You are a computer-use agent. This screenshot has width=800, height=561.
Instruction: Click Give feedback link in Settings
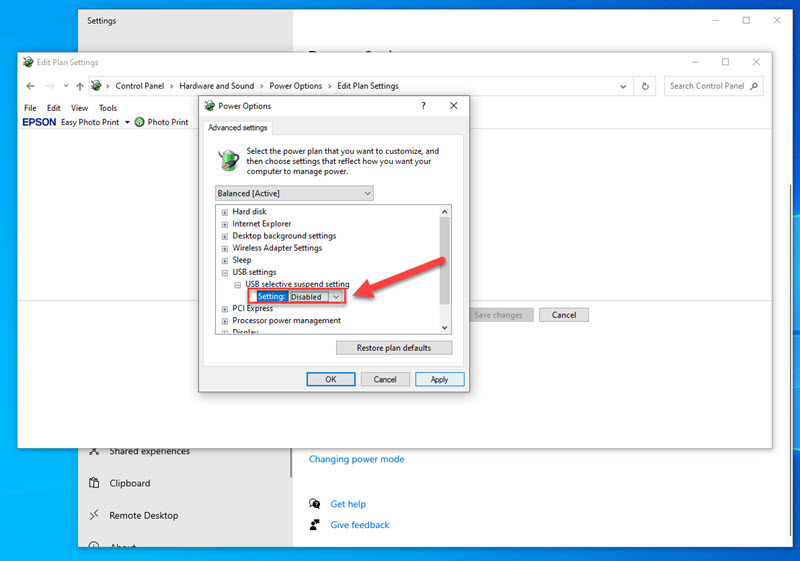click(360, 525)
